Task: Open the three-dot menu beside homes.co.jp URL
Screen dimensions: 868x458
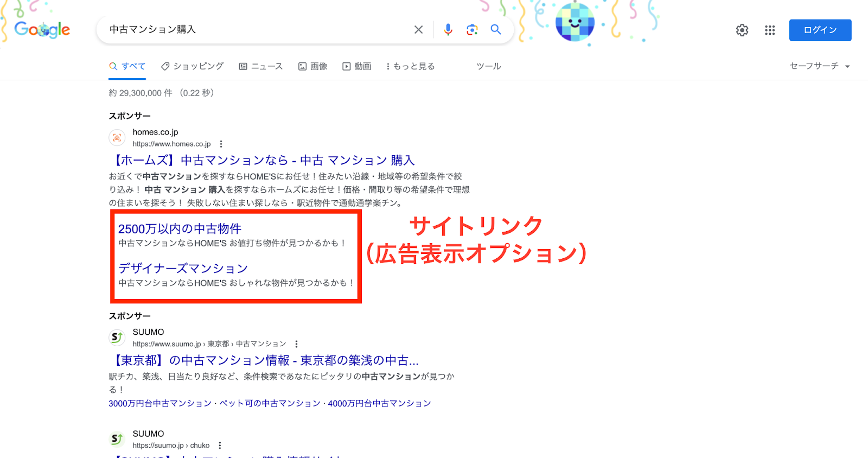Action: [221, 144]
